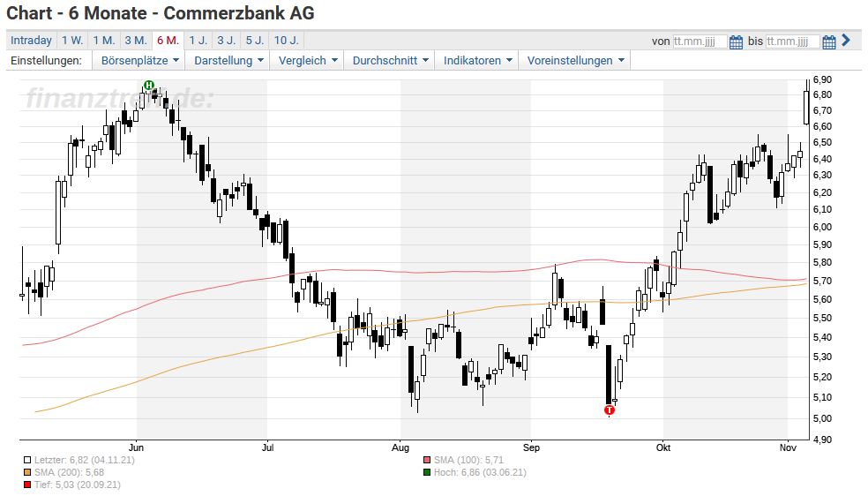Viewport: 868px width, 496px height.
Task: Open the calendar icon next to 'bis' date
Action: (828, 41)
